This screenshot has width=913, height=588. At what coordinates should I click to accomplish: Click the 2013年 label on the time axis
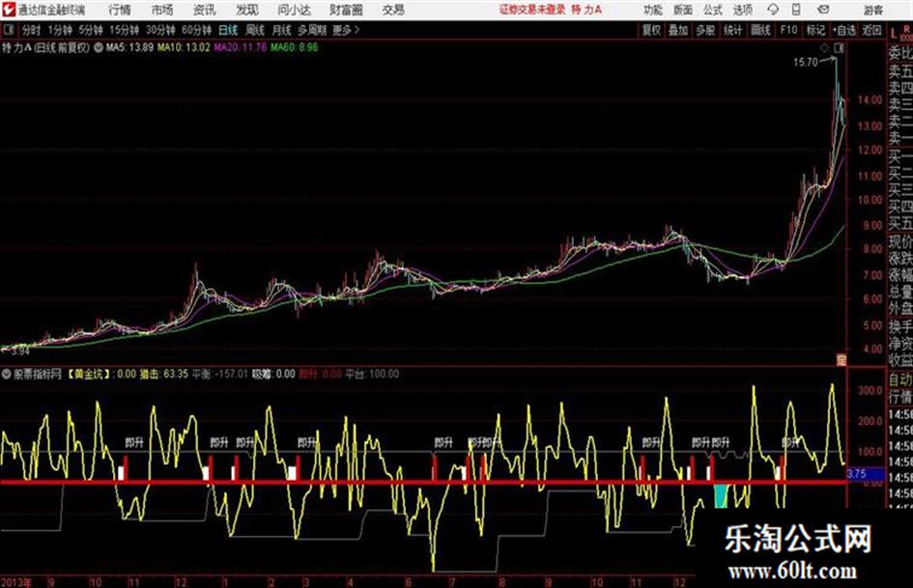(16, 581)
